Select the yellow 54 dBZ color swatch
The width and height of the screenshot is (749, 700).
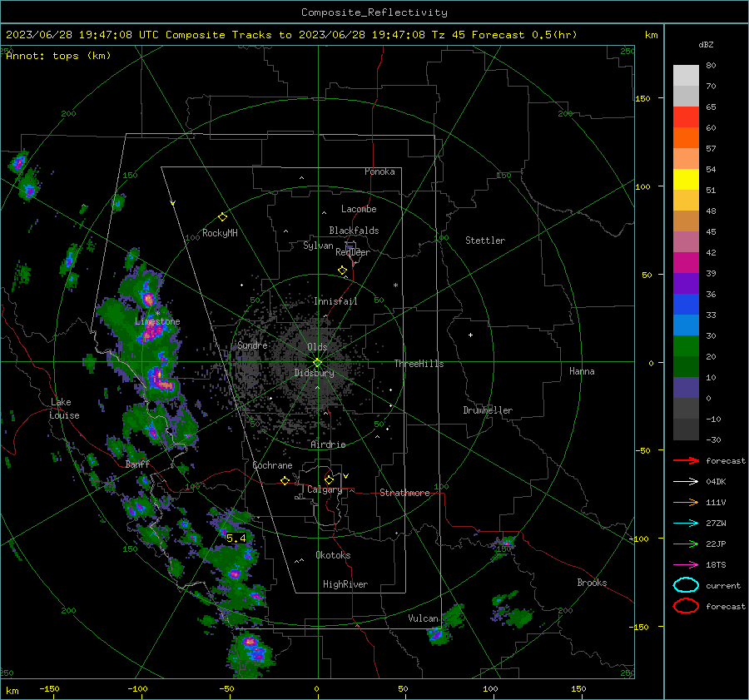tap(686, 179)
